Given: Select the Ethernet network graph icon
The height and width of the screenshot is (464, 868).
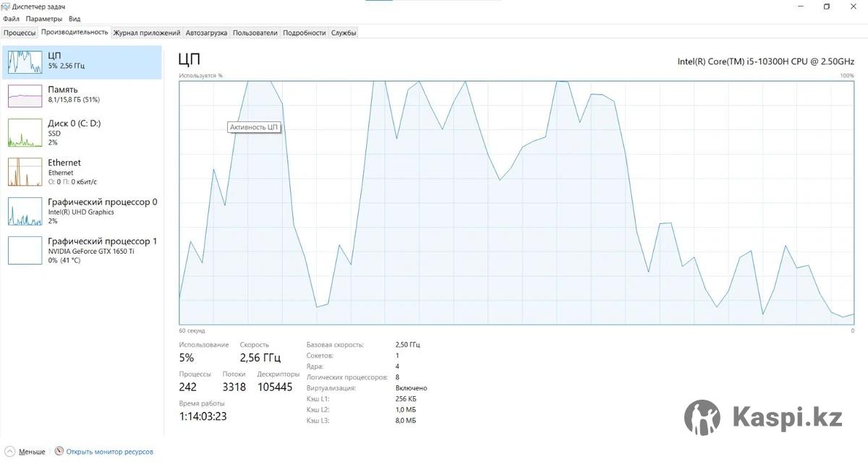Looking at the screenshot, I should pos(25,172).
